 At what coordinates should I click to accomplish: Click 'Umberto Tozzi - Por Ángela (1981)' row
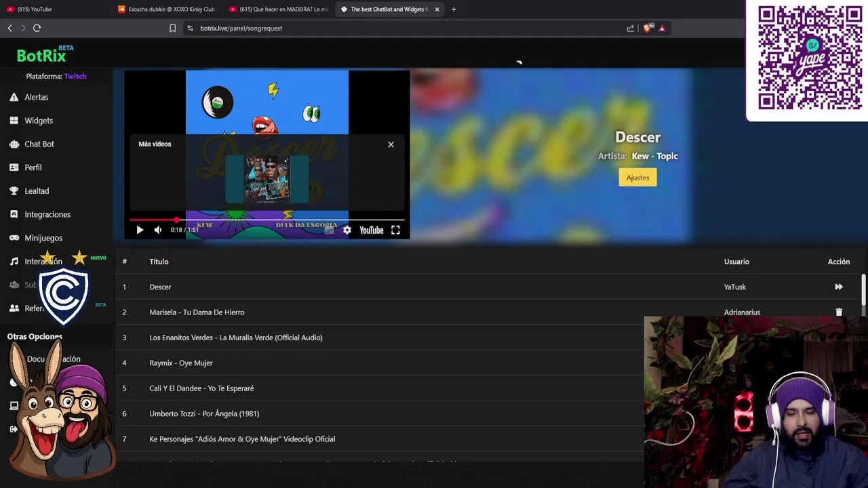204,413
